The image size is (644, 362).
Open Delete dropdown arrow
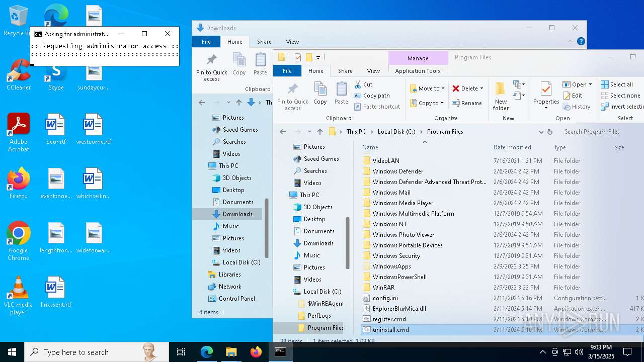coord(481,88)
